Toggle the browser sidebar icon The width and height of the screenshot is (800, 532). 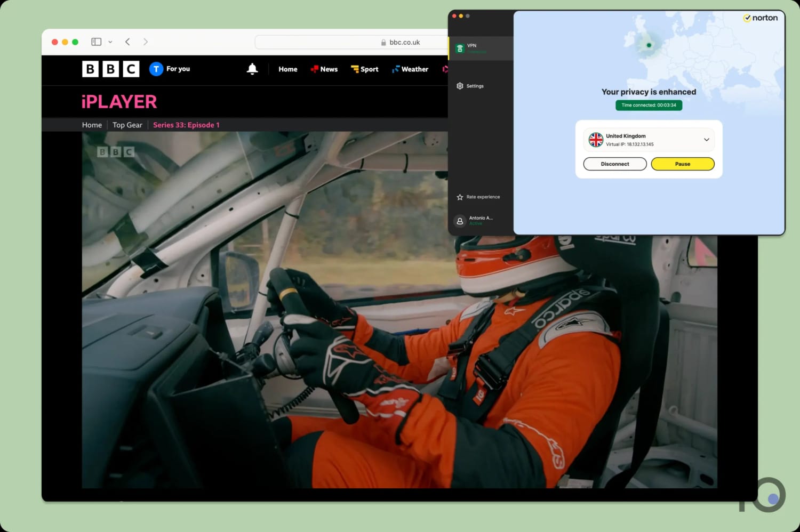(97, 42)
